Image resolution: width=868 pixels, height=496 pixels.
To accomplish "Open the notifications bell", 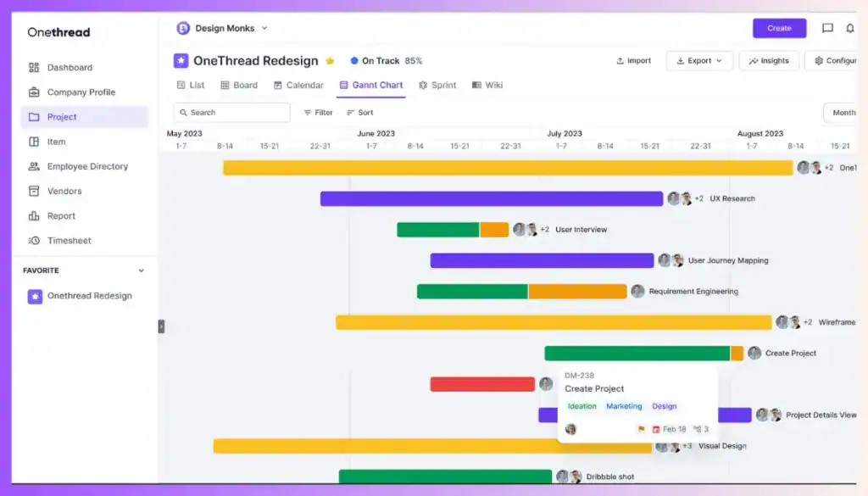I will pyautogui.click(x=849, y=28).
